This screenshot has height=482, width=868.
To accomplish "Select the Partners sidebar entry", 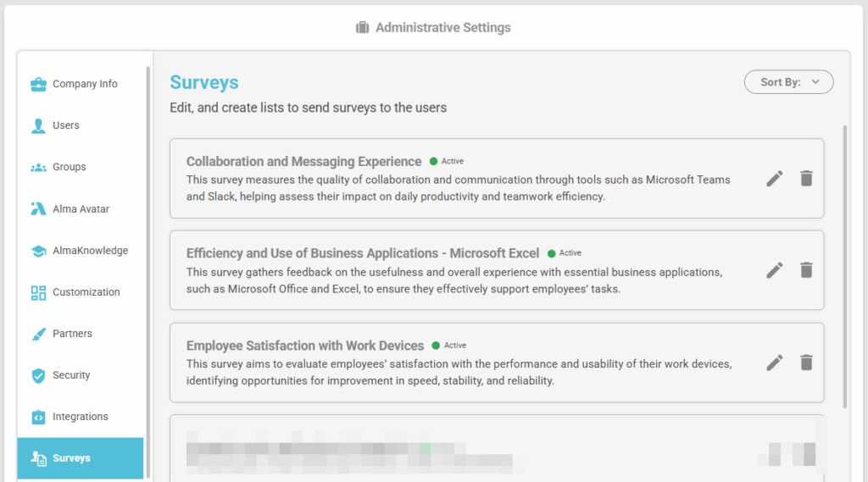I will coord(72,334).
